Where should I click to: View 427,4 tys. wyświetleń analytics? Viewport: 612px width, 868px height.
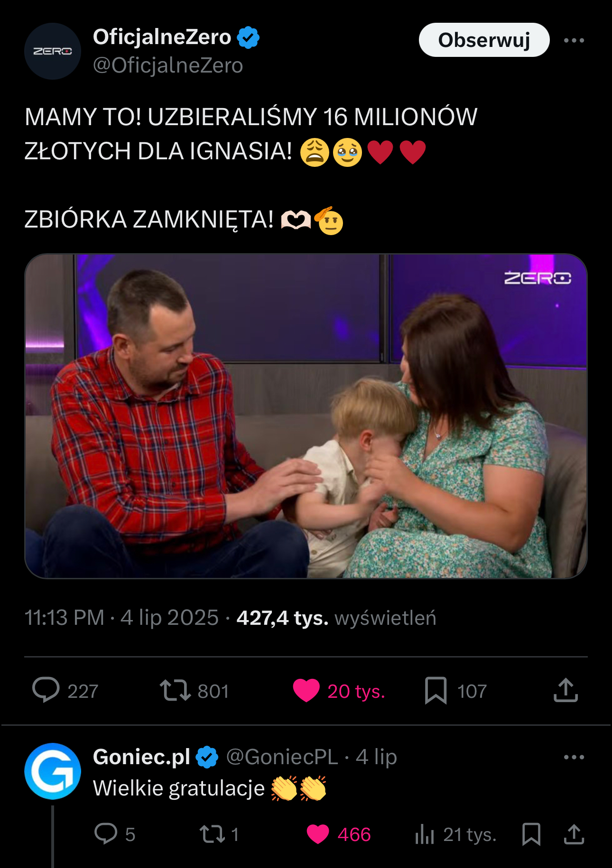tap(336, 618)
